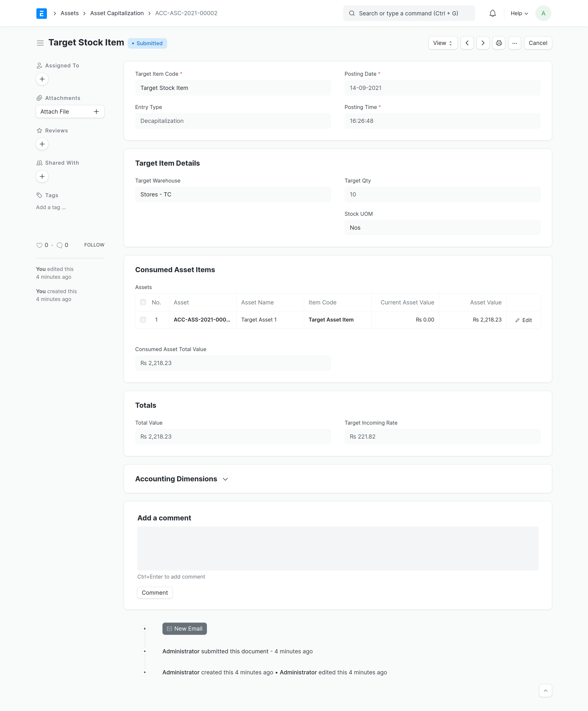Screen dimensions: 588x711
Task: Open the View dropdown
Action: [442, 43]
